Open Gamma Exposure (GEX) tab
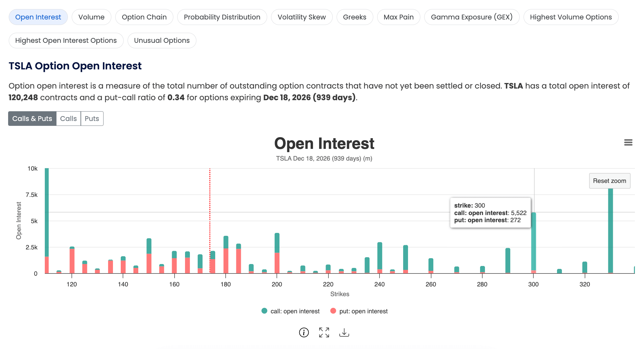 472,17
